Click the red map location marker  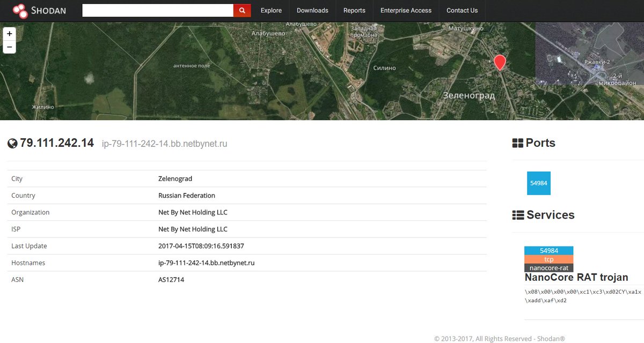[x=500, y=63]
